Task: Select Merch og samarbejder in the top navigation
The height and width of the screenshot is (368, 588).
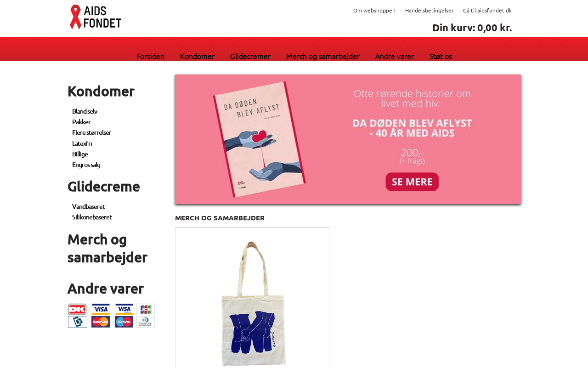Action: [x=323, y=56]
